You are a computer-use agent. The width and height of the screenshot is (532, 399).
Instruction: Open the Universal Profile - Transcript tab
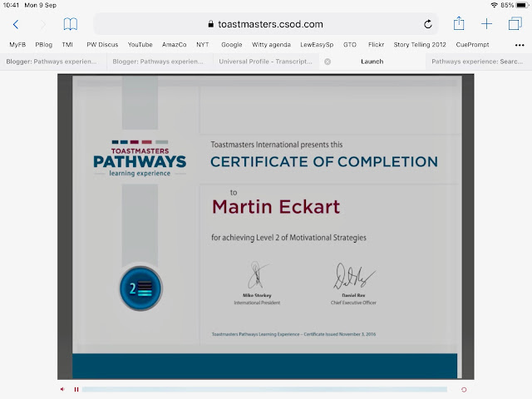[x=265, y=62]
